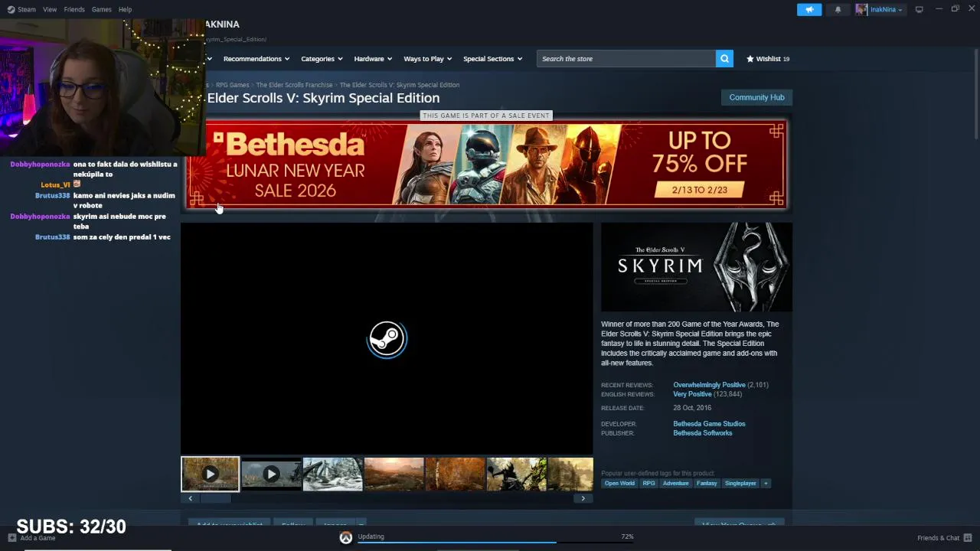Screen dimensions: 980x551
Task: Open Very Positive English reviews link
Action: coord(692,394)
